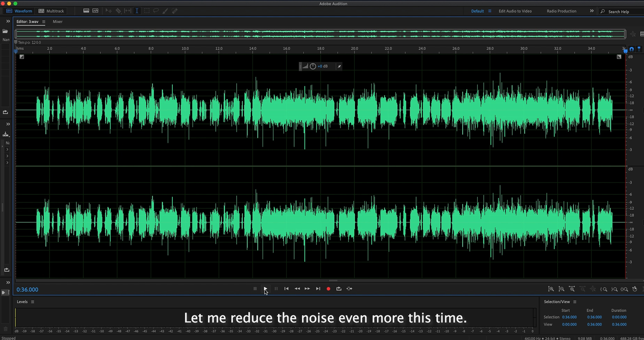Click the Zoom Out Full icon
Viewport: 644px width, 340px height.
(x=593, y=289)
